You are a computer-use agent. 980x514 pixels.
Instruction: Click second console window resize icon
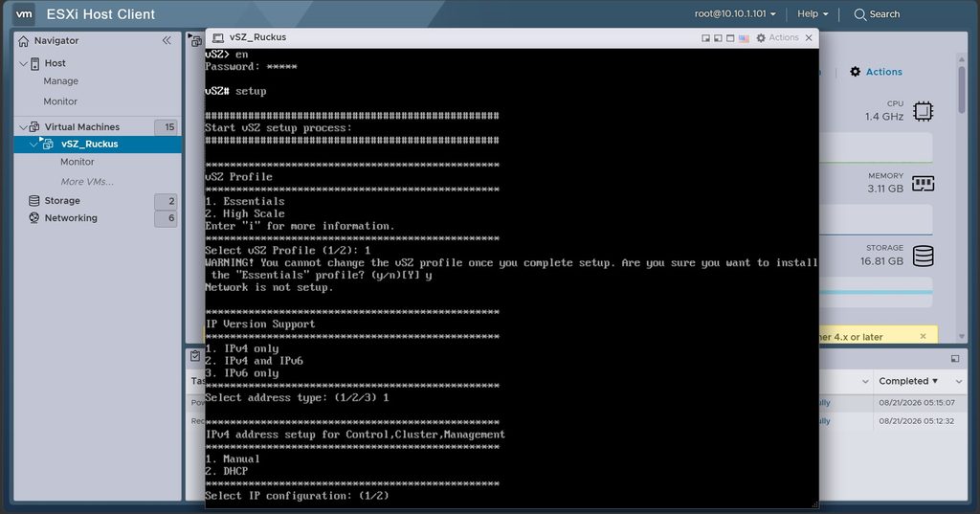pos(718,38)
